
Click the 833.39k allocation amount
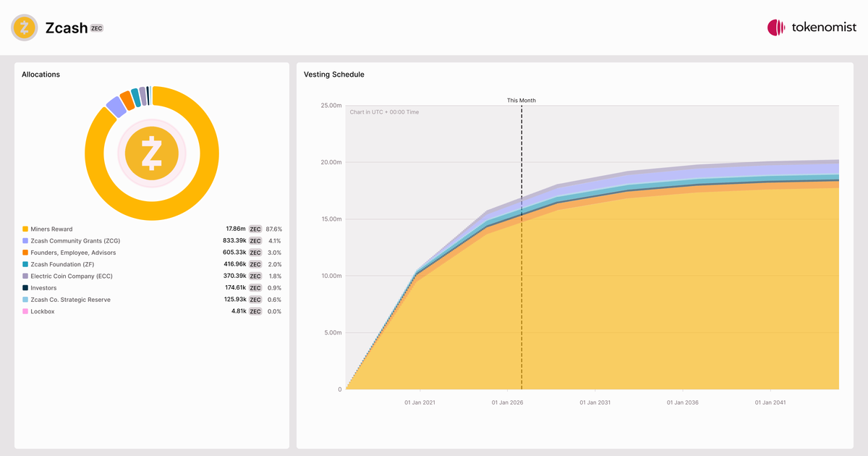tap(234, 240)
